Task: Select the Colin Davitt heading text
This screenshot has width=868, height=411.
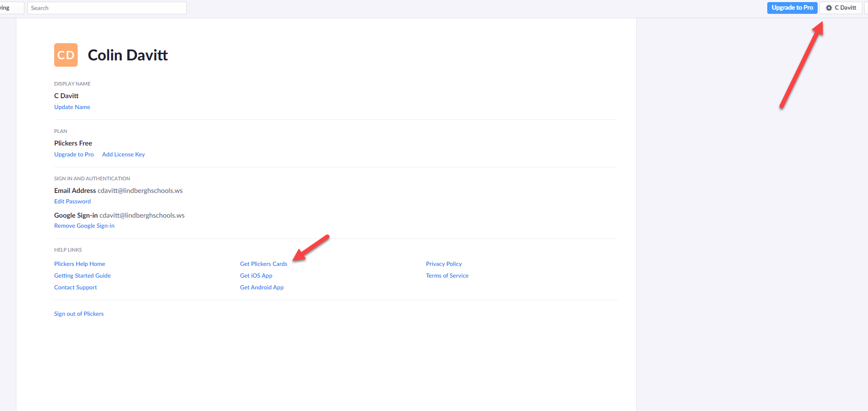Action: pyautogui.click(x=128, y=55)
